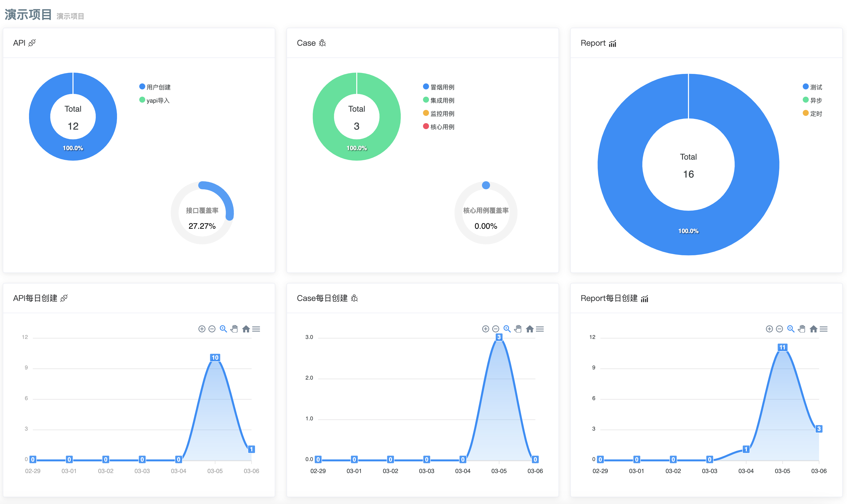Click zoom in icon on Report daily chart
This screenshot has height=504, width=847.
769,329
